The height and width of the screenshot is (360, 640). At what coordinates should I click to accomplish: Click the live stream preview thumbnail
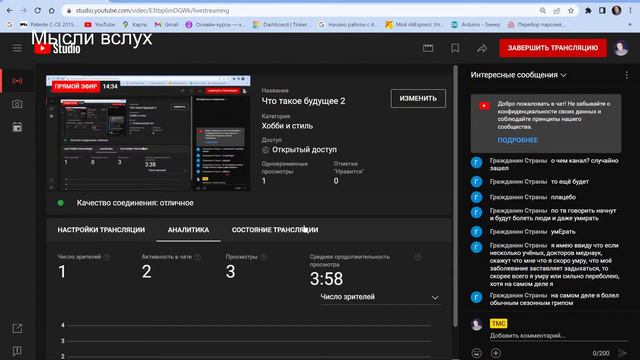148,133
